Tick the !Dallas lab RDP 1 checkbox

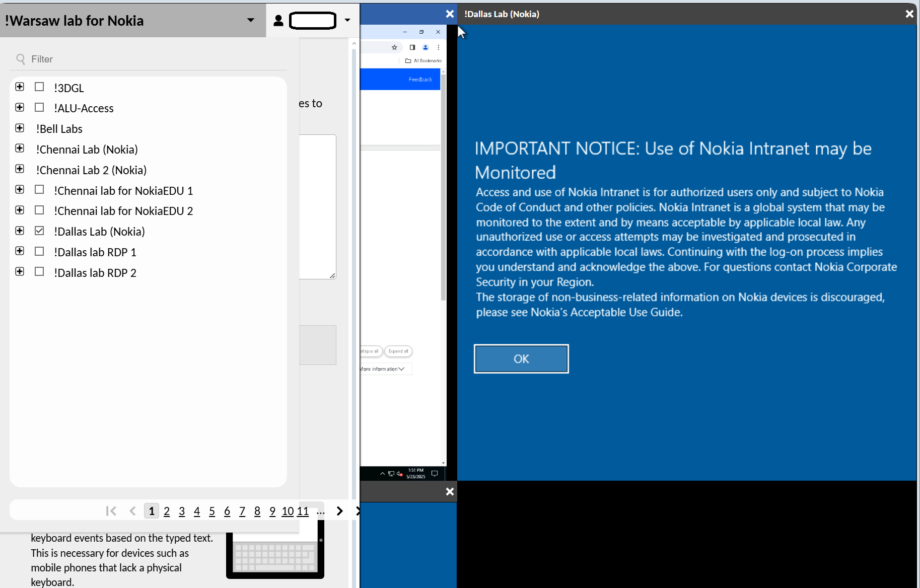pos(39,251)
